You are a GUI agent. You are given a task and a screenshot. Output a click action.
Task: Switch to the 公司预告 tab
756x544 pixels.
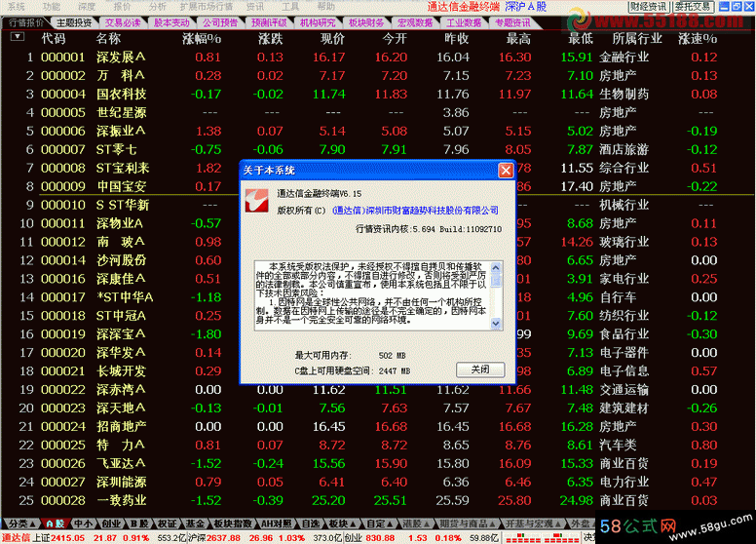pyautogui.click(x=220, y=22)
